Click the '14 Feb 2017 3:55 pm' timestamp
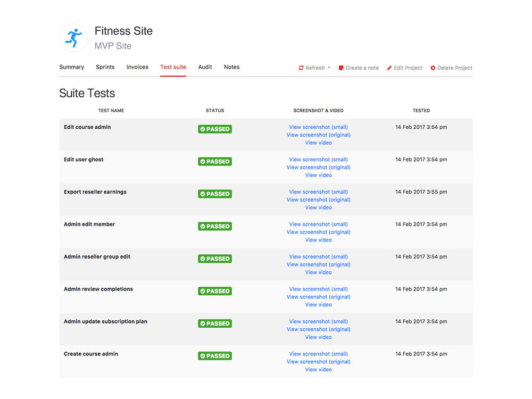 [x=421, y=192]
